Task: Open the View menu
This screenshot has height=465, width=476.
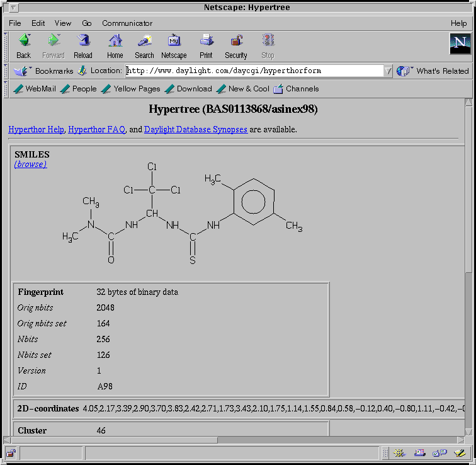Action: 63,23
